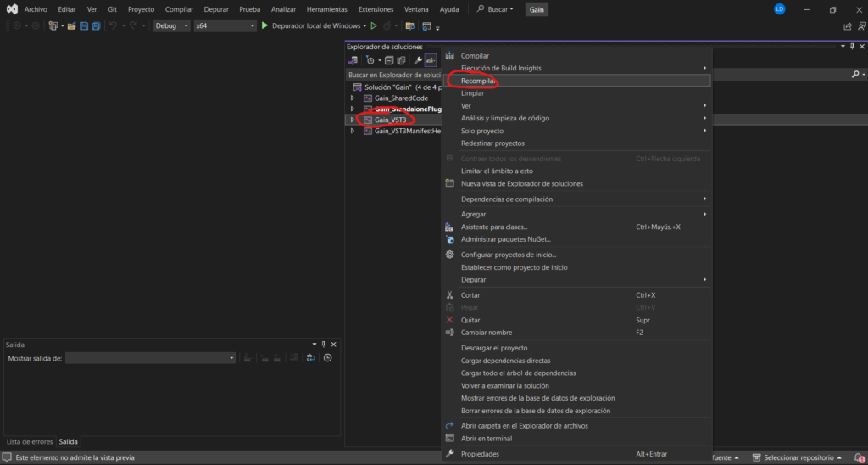Click the window layout toolbar icon
This screenshot has width=868, height=465.
pyautogui.click(x=426, y=26)
